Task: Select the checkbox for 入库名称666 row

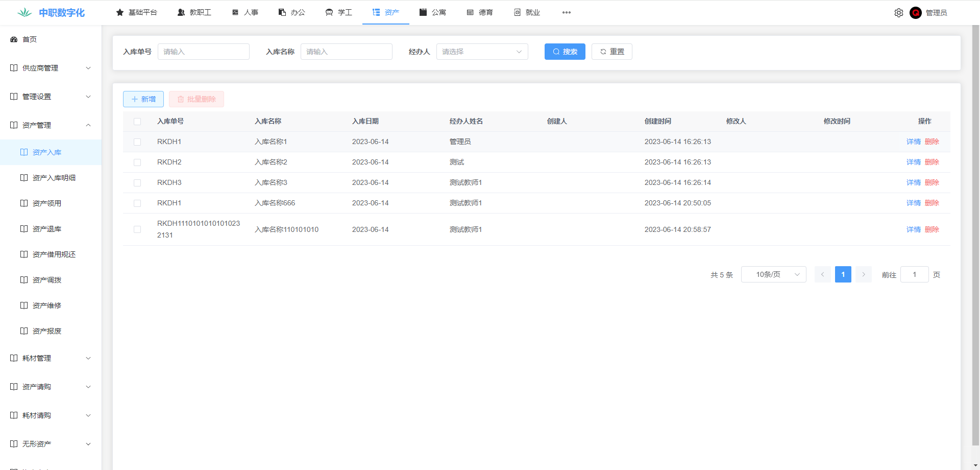Action: coord(137,203)
